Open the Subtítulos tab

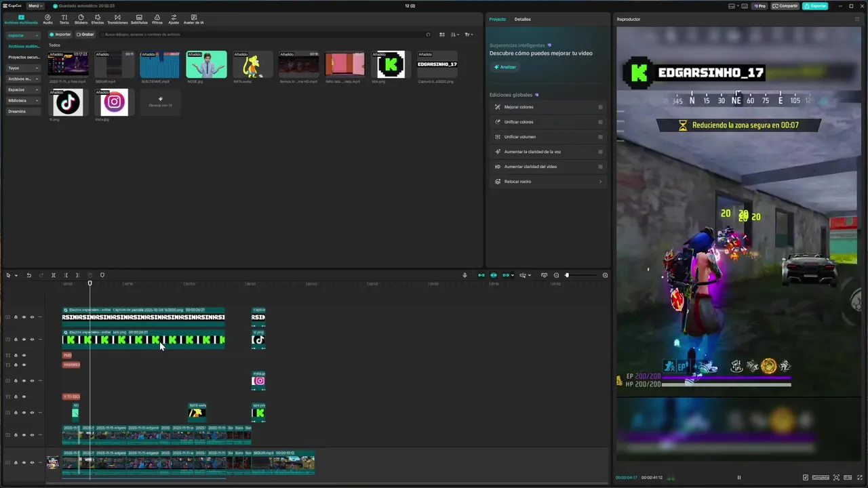coord(139,19)
